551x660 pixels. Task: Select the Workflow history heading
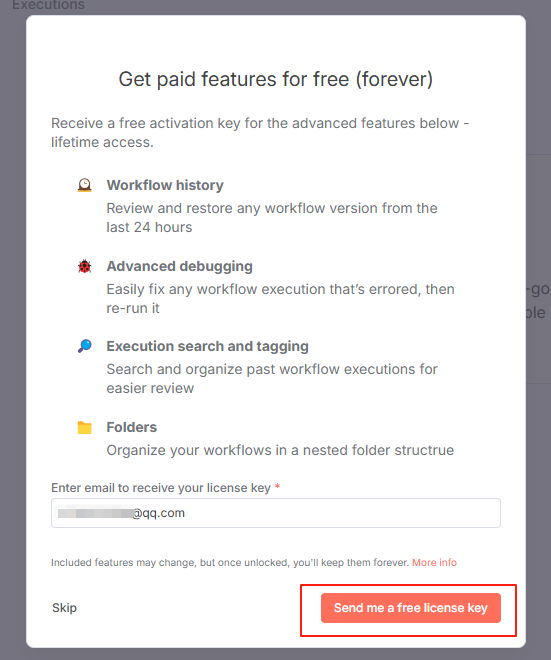pyautogui.click(x=165, y=185)
